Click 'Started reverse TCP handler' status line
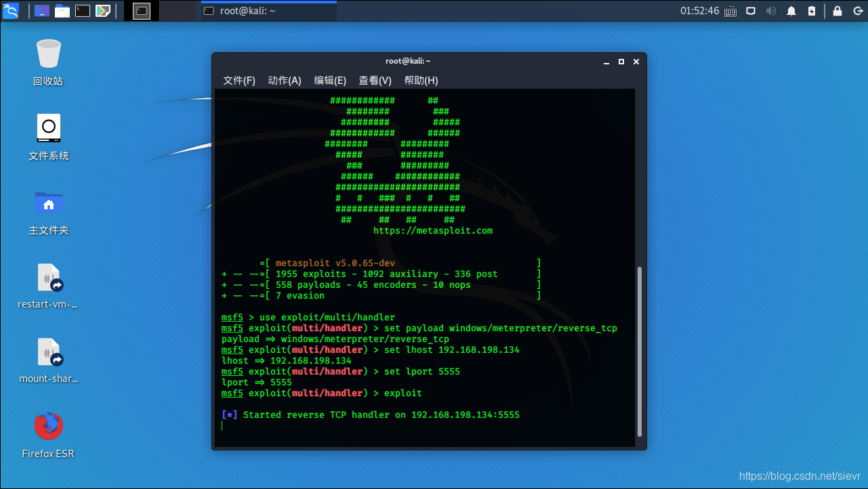Viewport: 868px width, 489px height. [370, 415]
